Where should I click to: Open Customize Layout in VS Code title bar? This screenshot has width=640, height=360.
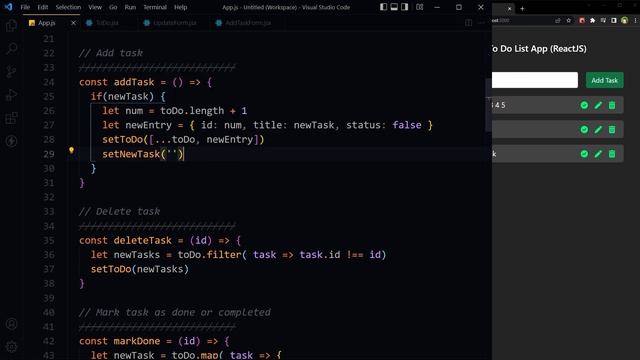tap(419, 7)
